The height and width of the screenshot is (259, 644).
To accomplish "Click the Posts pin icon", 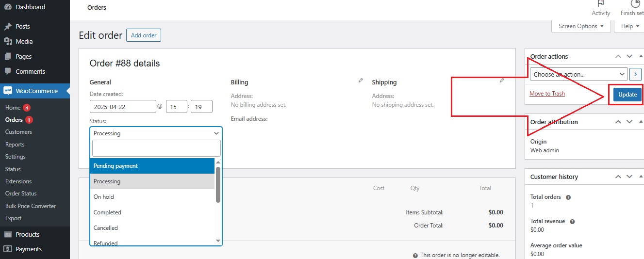I will click(x=8, y=27).
